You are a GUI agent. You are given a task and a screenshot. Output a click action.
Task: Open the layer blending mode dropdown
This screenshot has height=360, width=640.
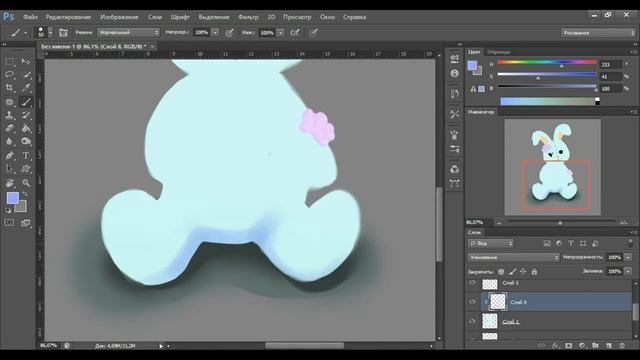coord(513,257)
